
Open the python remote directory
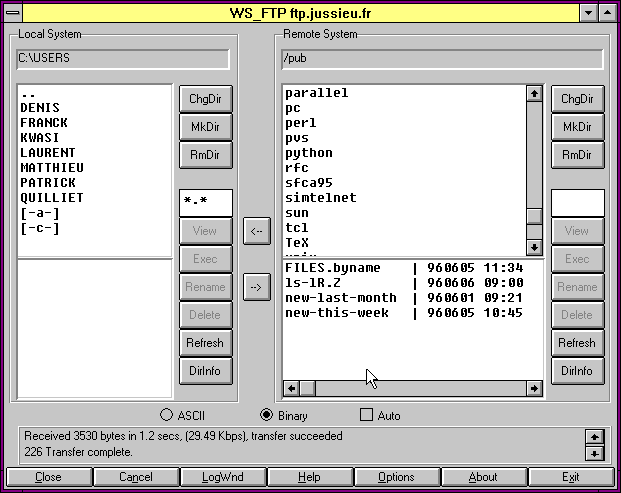(x=309, y=153)
